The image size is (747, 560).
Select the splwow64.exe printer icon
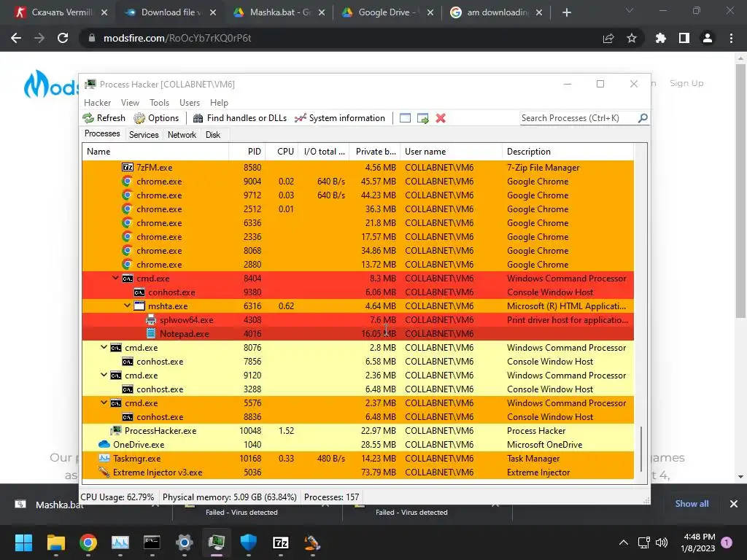click(151, 319)
